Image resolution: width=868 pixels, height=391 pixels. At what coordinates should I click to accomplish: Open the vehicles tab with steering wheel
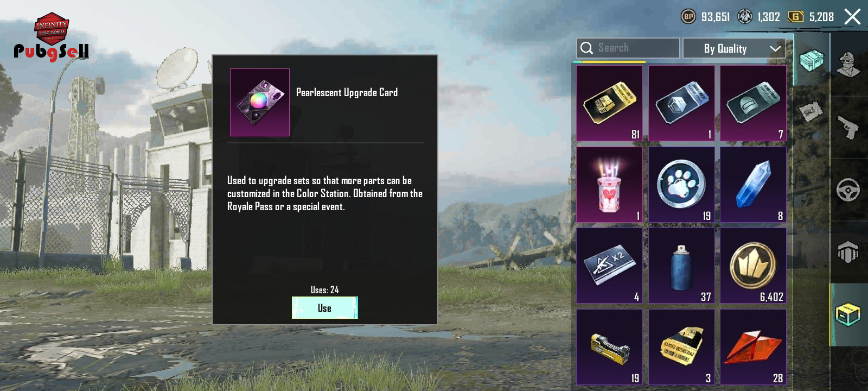pos(849,190)
